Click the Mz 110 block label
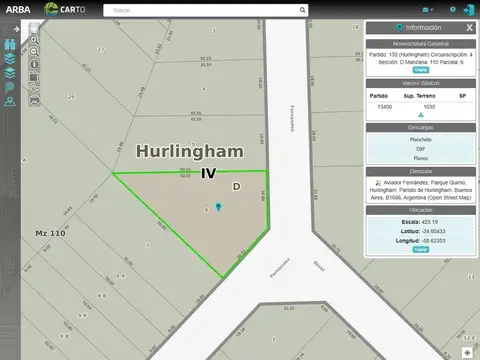The height and width of the screenshot is (360, 480). click(x=50, y=233)
